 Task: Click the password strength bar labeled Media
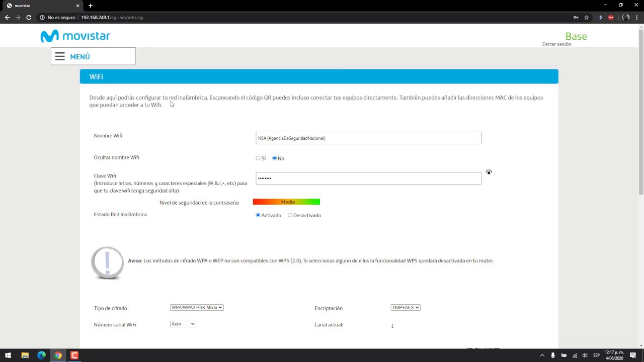286,202
